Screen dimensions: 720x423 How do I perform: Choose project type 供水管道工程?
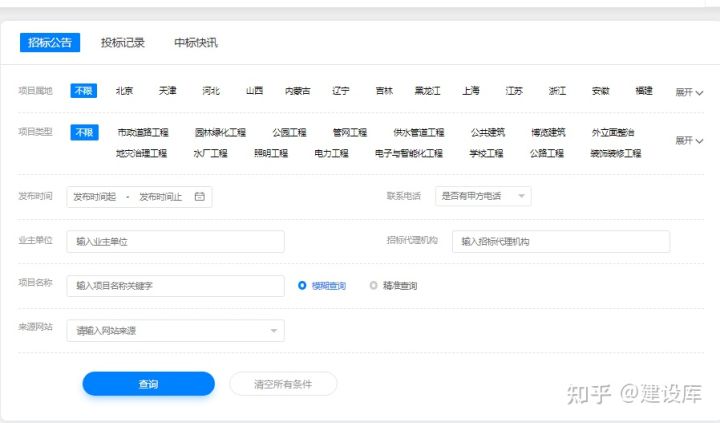coord(419,132)
